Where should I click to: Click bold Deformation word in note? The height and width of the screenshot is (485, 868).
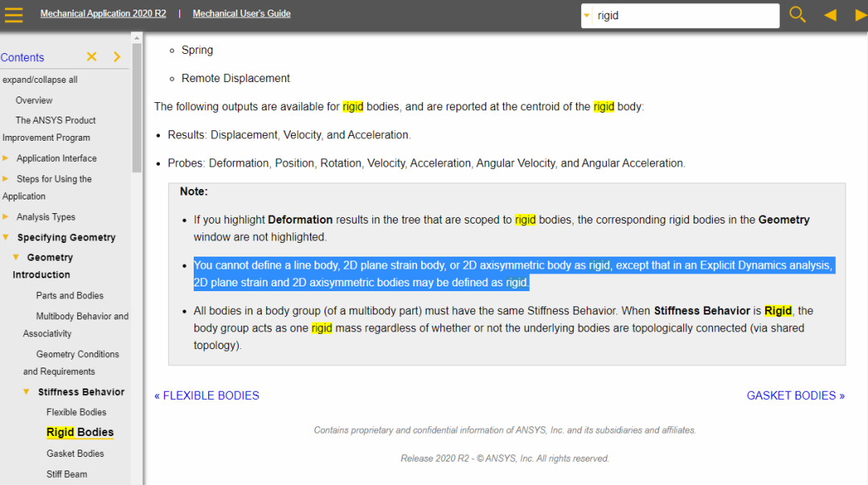[300, 220]
